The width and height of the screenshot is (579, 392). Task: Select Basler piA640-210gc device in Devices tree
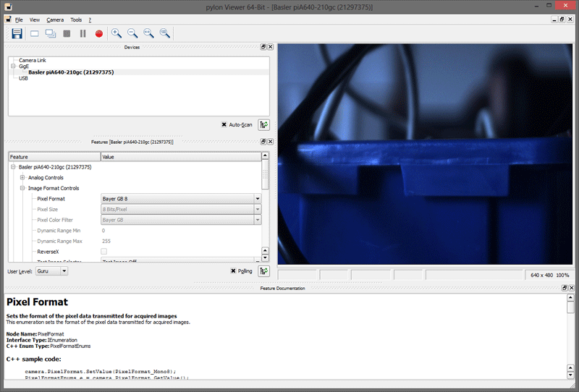click(x=71, y=72)
